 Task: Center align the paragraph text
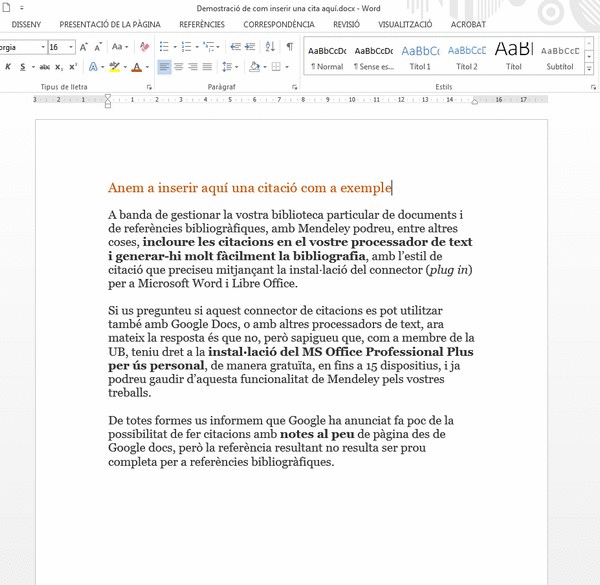click(x=178, y=67)
